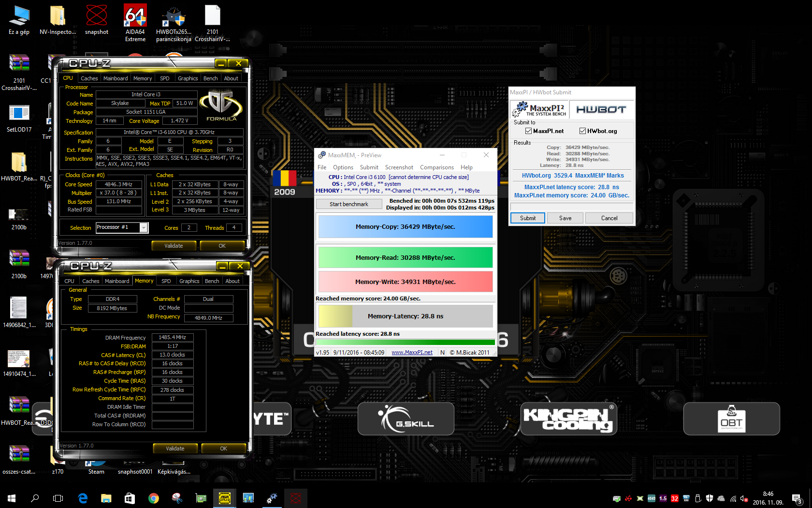The height and width of the screenshot is (508, 812).
Task: Switch to MaxxMEM gears taskbar icon
Action: click(272, 498)
